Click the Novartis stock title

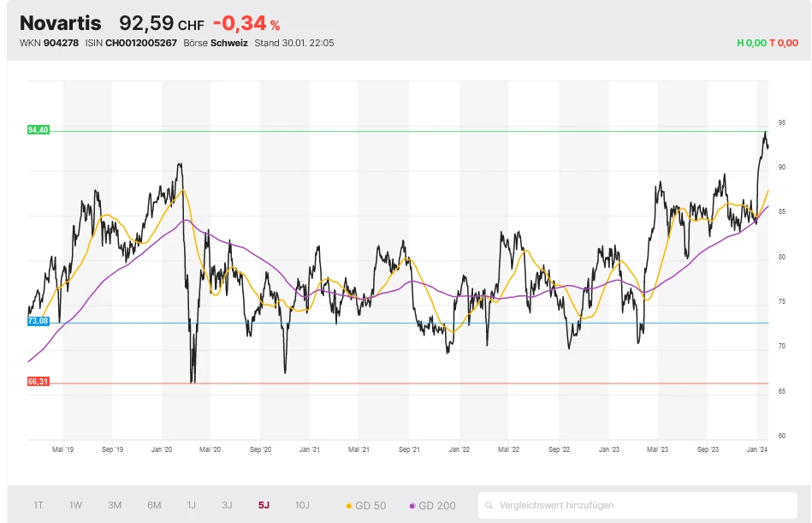[x=60, y=23]
